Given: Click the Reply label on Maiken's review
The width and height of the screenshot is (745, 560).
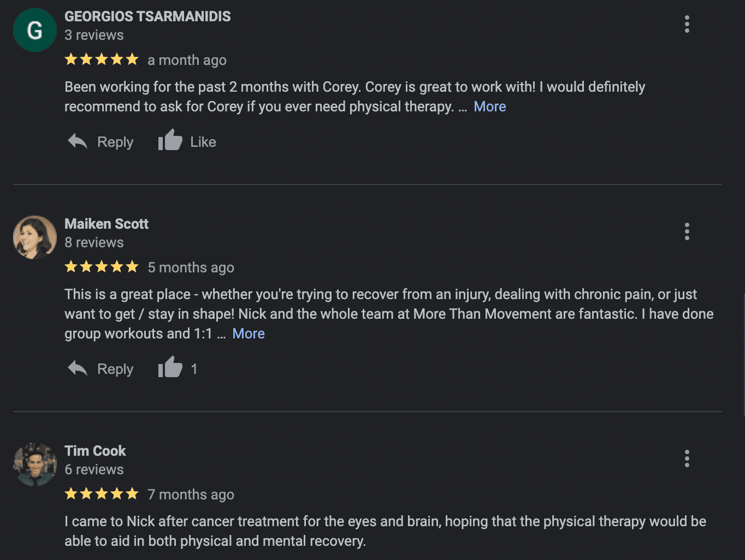Looking at the screenshot, I should (115, 369).
